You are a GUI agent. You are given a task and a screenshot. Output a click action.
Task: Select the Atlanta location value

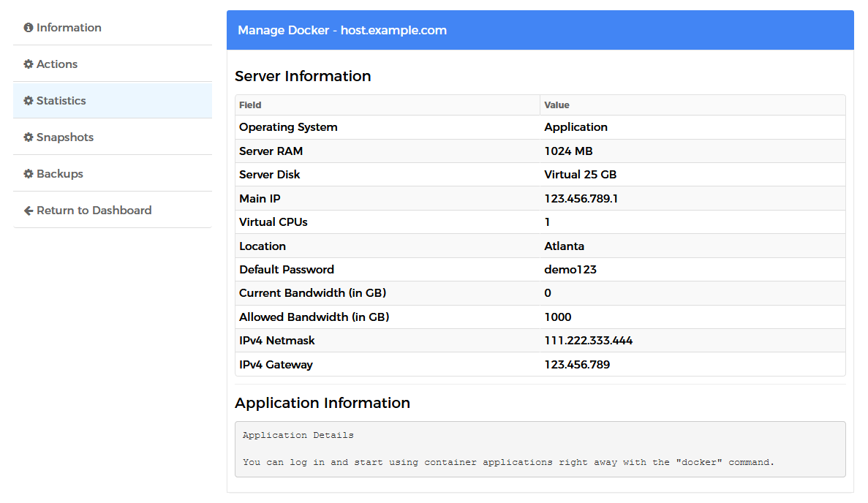coord(564,246)
